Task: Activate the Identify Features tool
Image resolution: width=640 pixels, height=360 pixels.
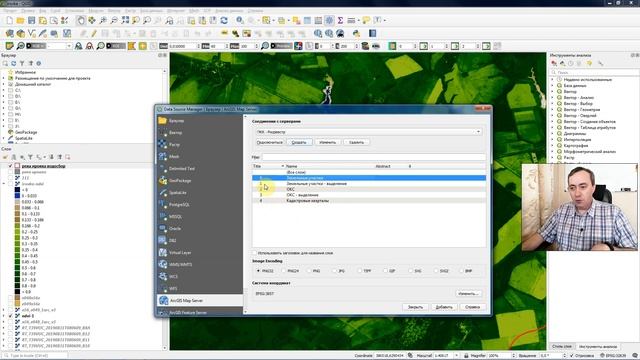Action: (240, 20)
